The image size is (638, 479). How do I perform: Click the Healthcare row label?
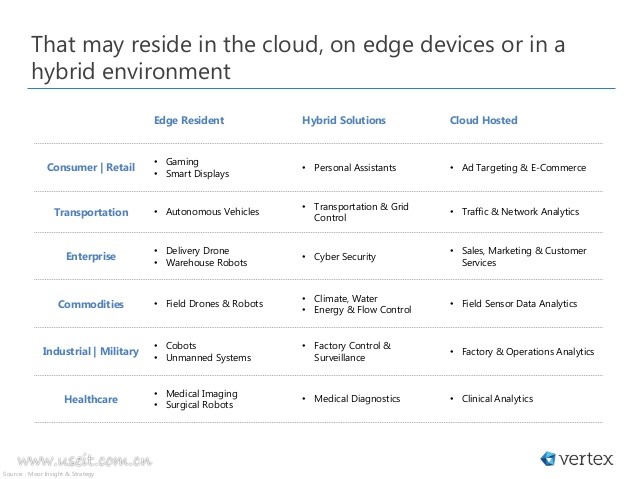point(91,399)
